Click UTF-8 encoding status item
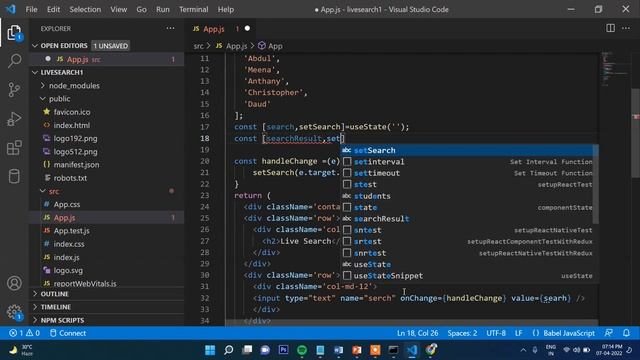640x360 pixels. (x=496, y=333)
